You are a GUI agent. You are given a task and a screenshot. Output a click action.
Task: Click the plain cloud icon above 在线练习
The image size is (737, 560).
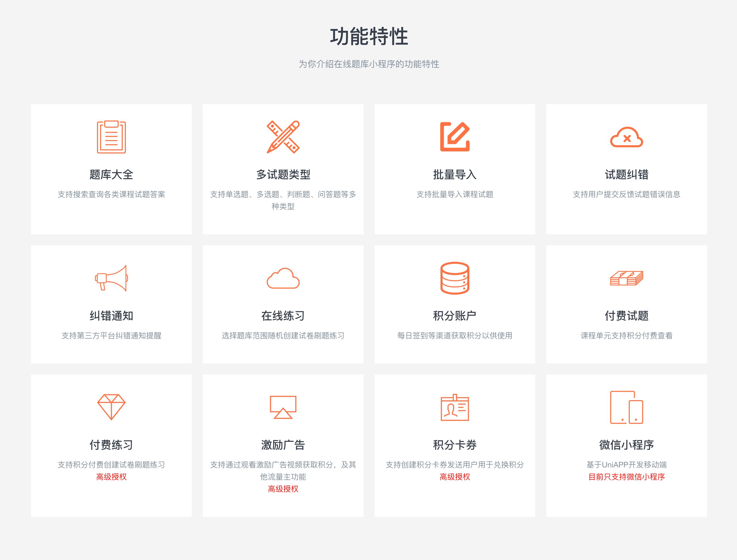pyautogui.click(x=283, y=278)
